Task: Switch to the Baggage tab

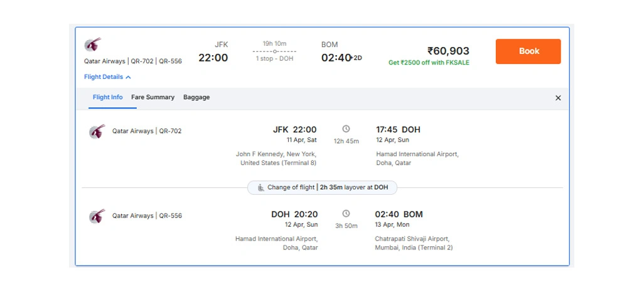Action: pyautogui.click(x=196, y=97)
